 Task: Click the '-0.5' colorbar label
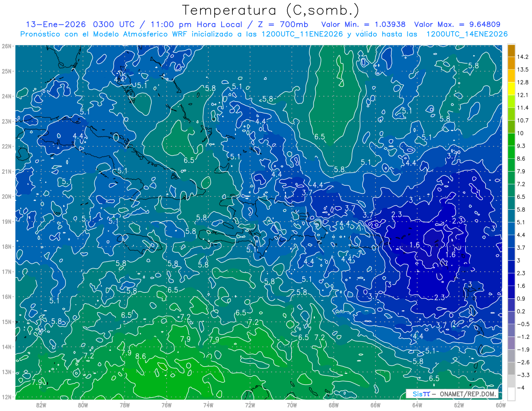pyautogui.click(x=523, y=324)
